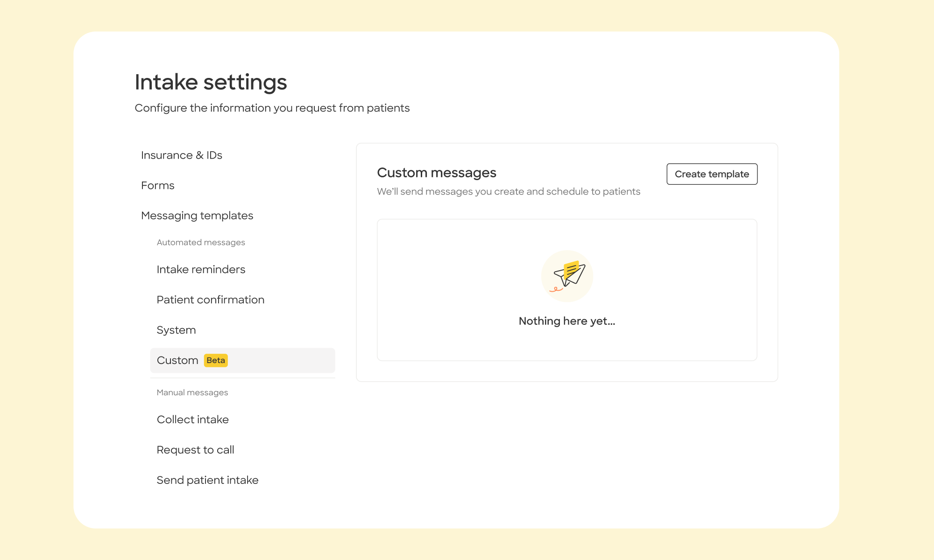
Task: Select Messaging templates in sidebar
Action: tap(197, 216)
